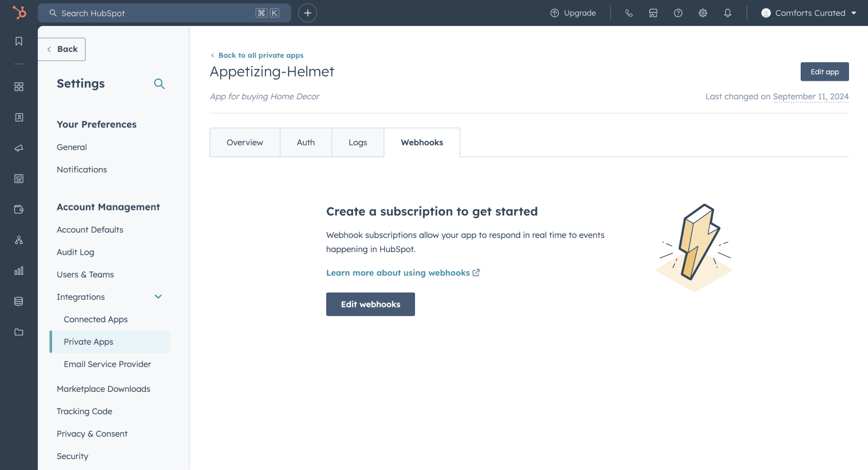Open the Marketplace storefront icon
This screenshot has width=868, height=470.
coord(653,13)
